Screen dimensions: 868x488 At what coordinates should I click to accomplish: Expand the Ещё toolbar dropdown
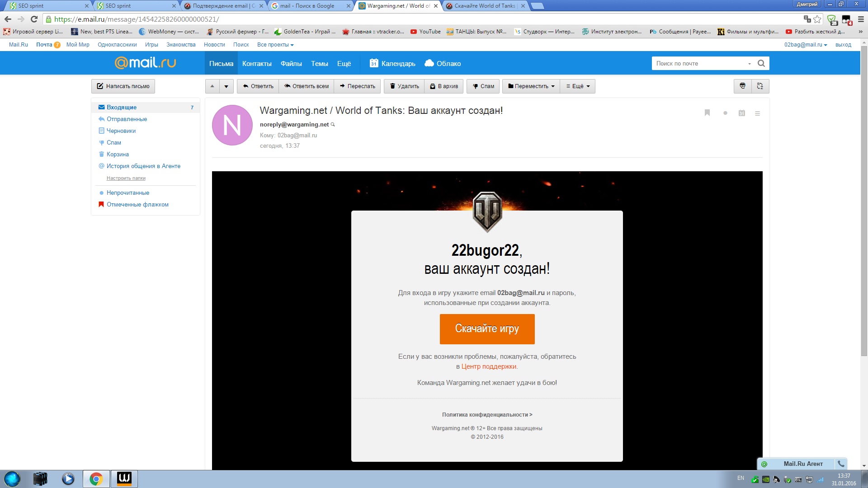point(578,86)
